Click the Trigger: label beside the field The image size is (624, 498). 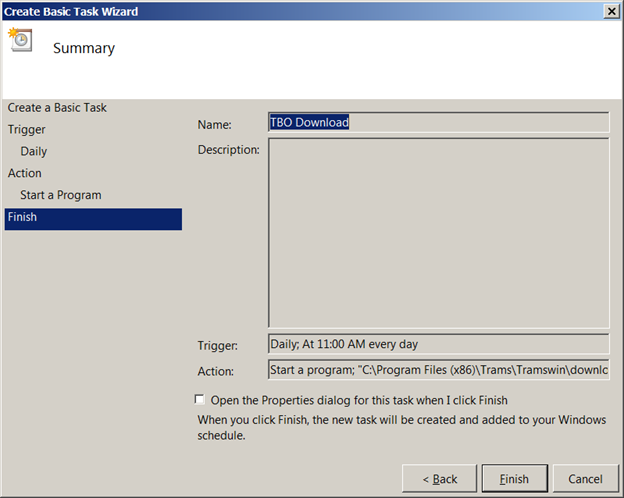point(217,346)
